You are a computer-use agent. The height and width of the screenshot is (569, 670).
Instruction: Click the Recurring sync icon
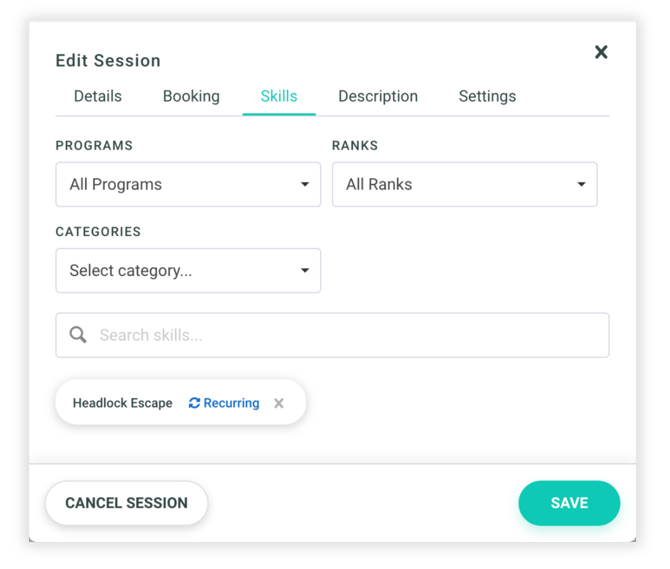pos(195,404)
